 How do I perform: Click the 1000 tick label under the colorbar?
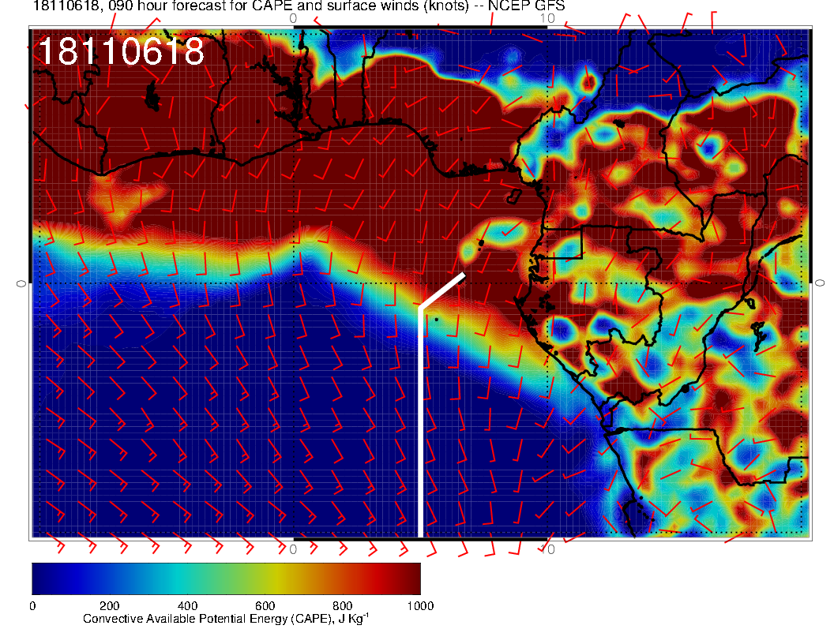coord(419,605)
